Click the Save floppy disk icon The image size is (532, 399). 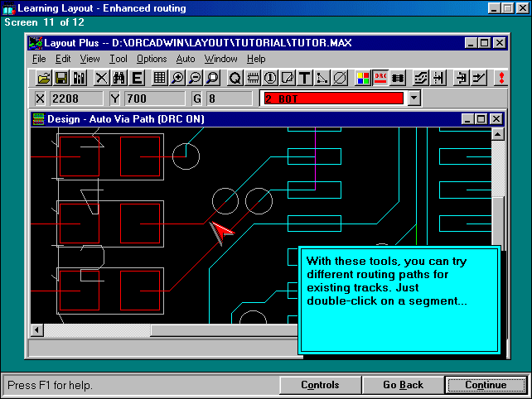[61, 78]
